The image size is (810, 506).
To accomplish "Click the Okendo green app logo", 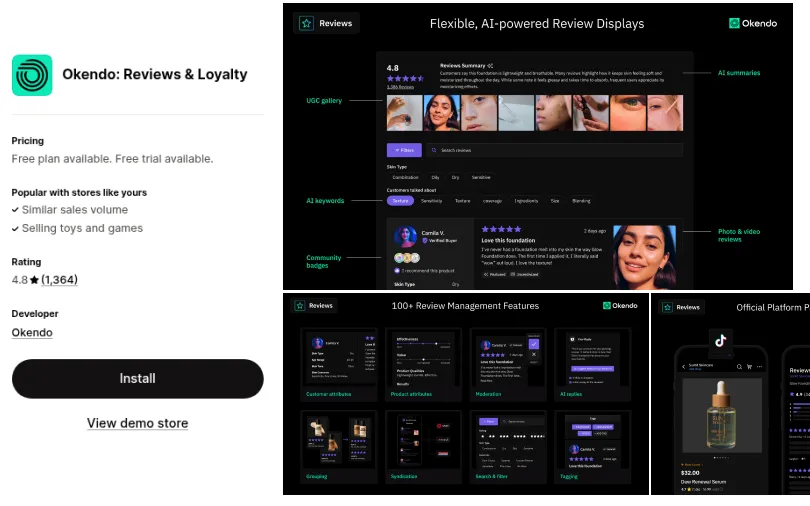I will click(x=32, y=75).
